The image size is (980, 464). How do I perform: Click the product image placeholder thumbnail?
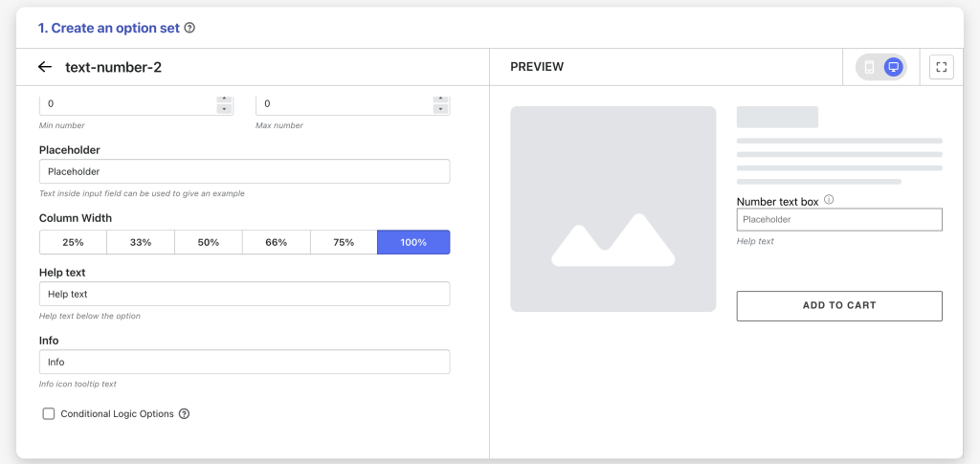[x=613, y=209]
